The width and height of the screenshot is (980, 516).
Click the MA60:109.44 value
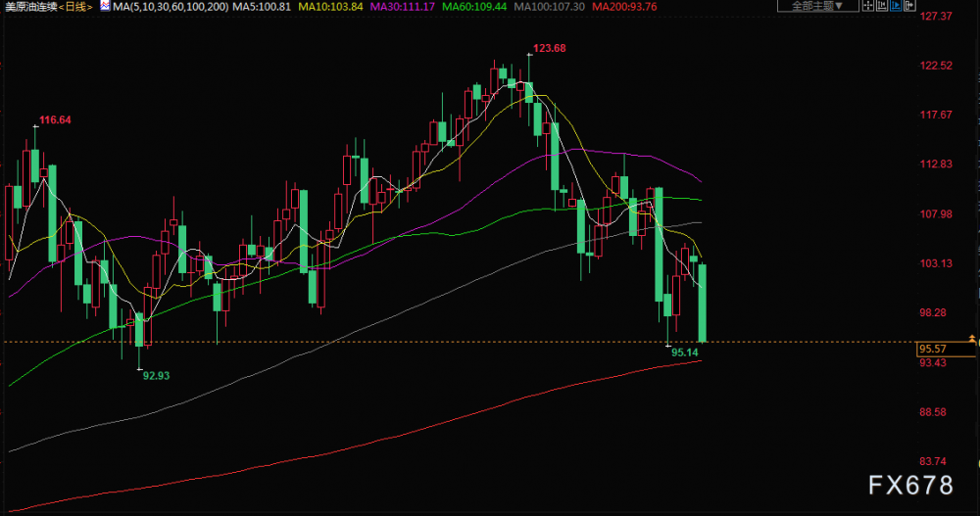click(x=473, y=7)
